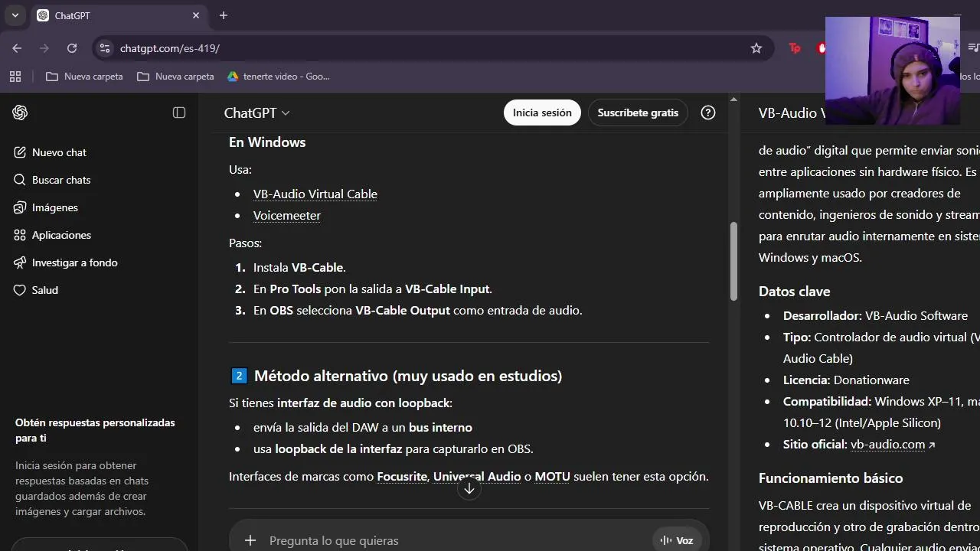Image resolution: width=980 pixels, height=551 pixels.
Task: Collapse the sidebar with the panel icon
Action: pos(179,112)
